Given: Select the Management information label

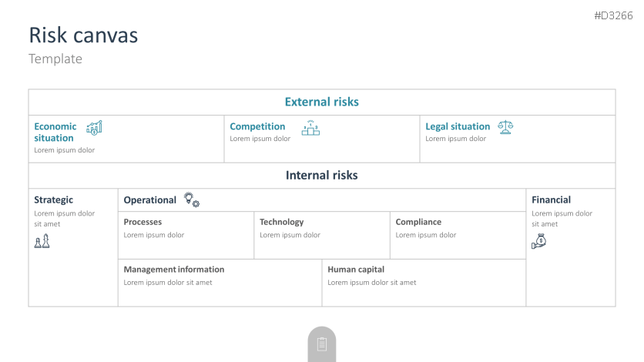Looking at the screenshot, I should 174,270.
